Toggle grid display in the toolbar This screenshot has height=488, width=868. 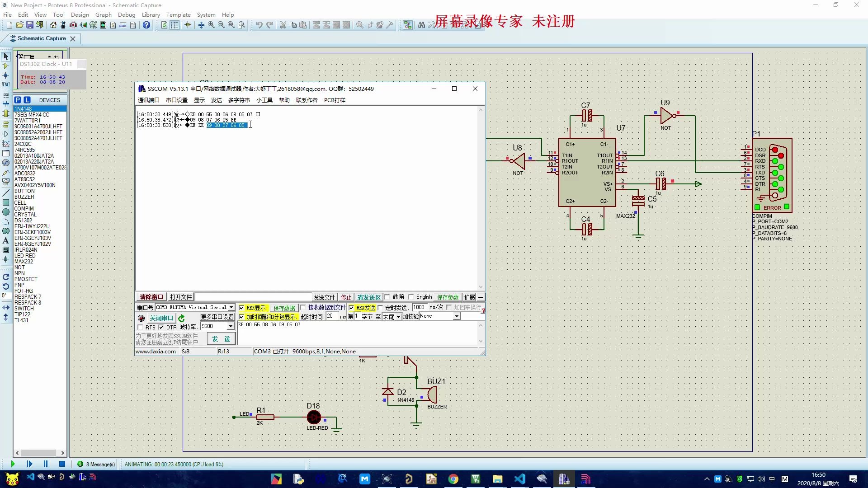175,25
